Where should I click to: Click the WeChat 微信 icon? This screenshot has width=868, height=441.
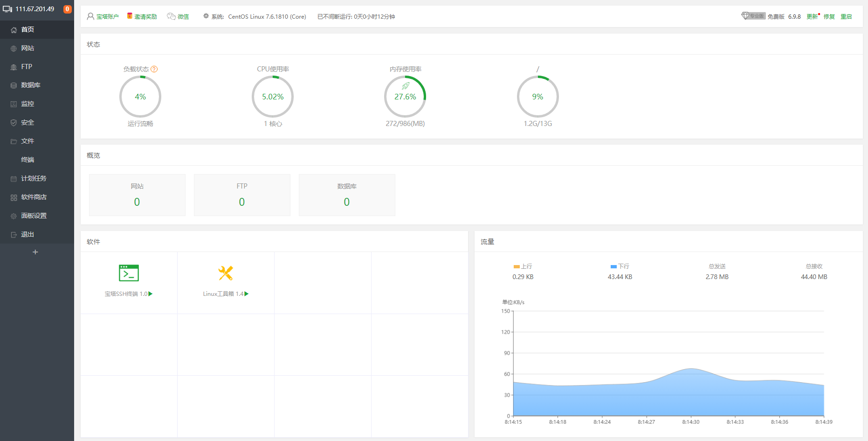(x=172, y=16)
